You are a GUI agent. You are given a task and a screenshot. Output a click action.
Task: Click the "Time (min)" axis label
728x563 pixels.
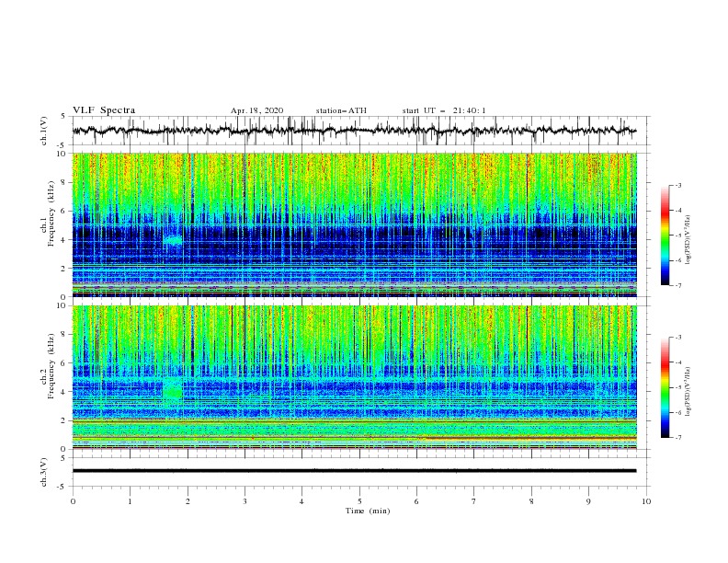pyautogui.click(x=368, y=511)
